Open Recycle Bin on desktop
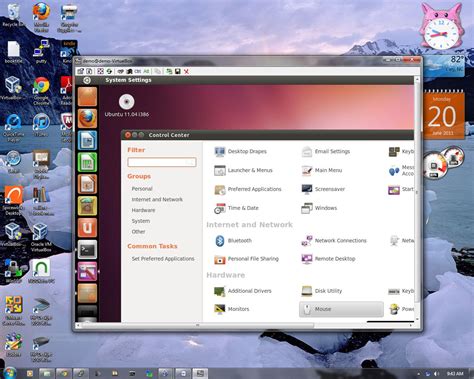The height and width of the screenshot is (379, 474). click(x=13, y=15)
